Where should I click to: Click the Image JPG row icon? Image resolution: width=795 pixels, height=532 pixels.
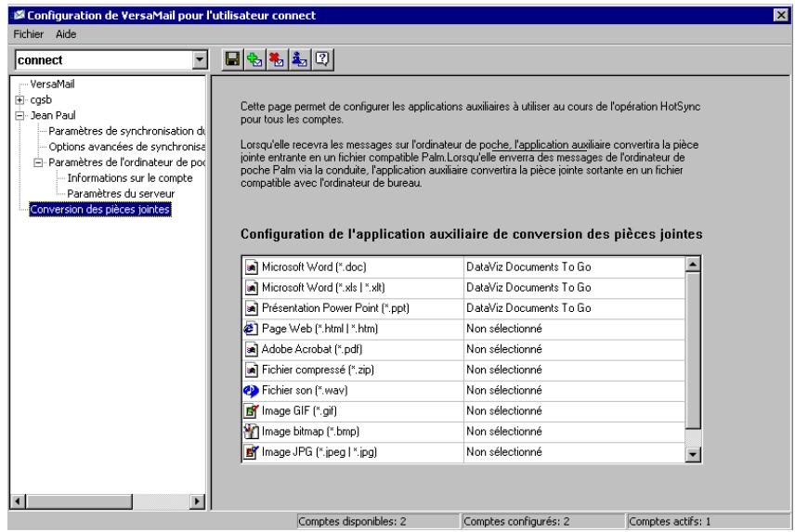pyautogui.click(x=251, y=452)
